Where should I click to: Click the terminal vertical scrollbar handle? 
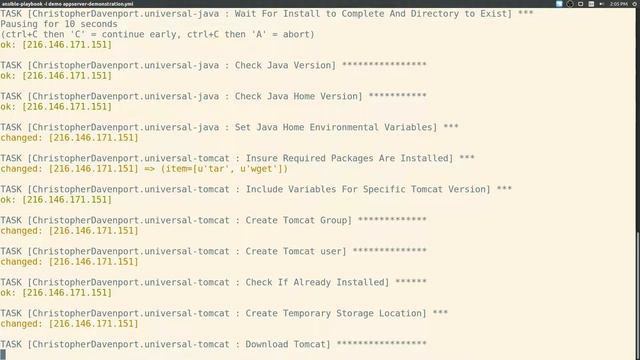coord(638,296)
